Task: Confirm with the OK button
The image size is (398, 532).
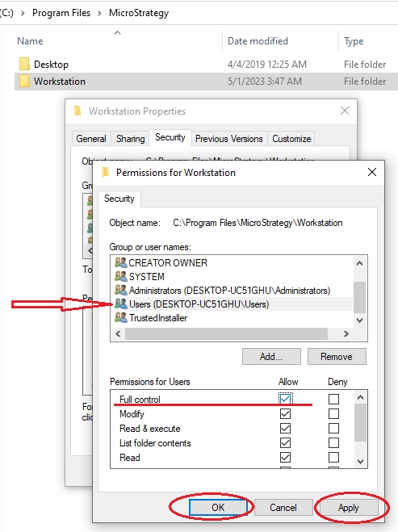Action: [x=218, y=507]
